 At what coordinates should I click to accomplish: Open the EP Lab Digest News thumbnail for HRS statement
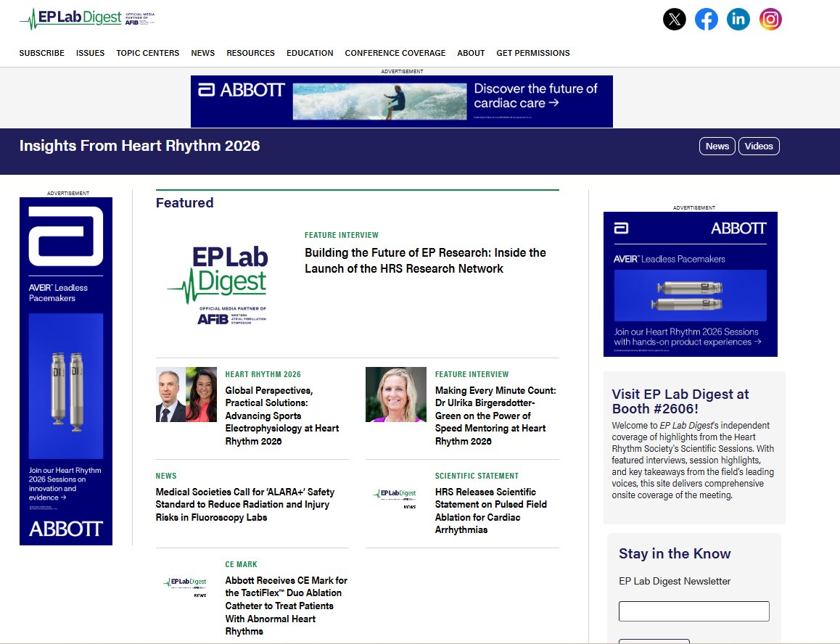396,499
